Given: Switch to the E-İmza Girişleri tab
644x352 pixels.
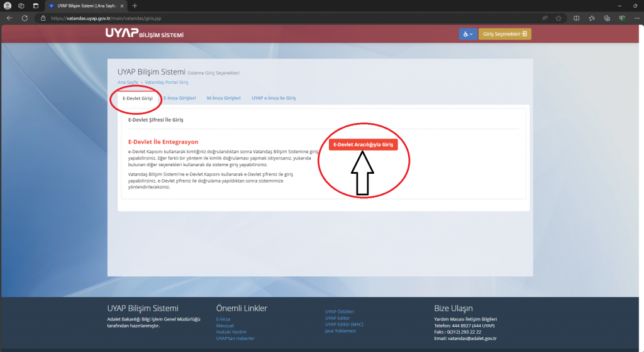Looking at the screenshot, I should (x=179, y=98).
